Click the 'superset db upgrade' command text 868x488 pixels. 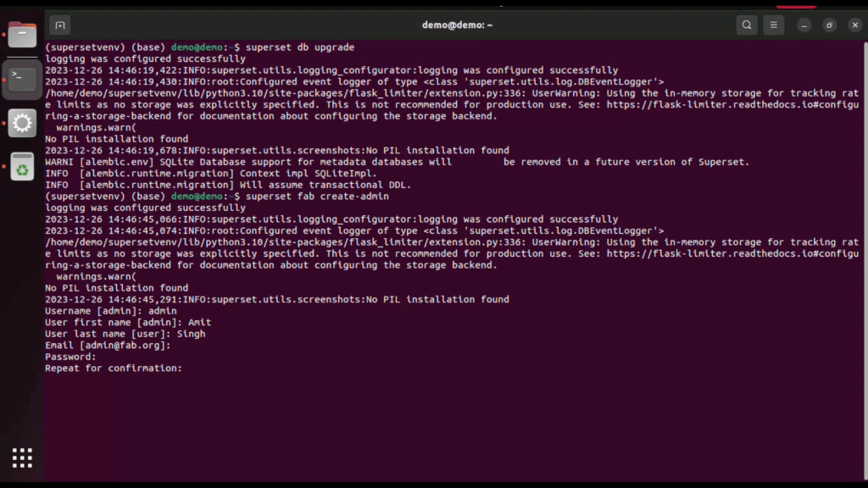pos(299,47)
